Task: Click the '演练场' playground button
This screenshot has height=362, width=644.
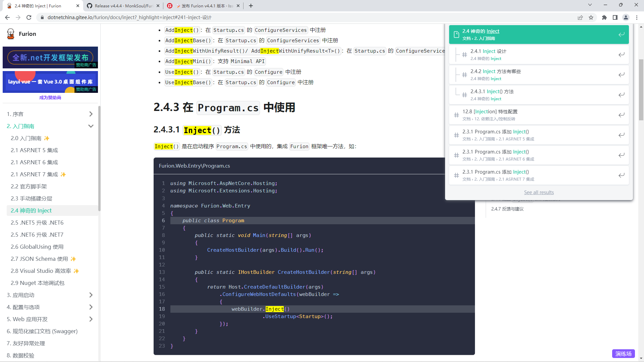Action: tap(623, 354)
